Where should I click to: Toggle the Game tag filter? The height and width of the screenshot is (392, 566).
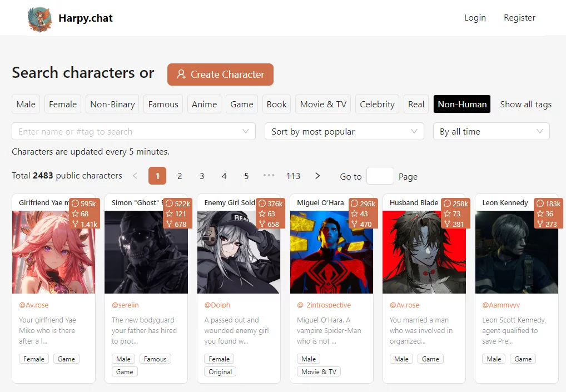[242, 105]
